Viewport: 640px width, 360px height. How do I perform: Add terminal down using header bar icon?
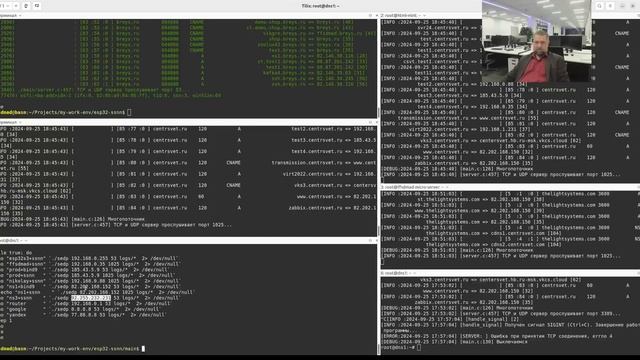pyautogui.click(x=37, y=6)
